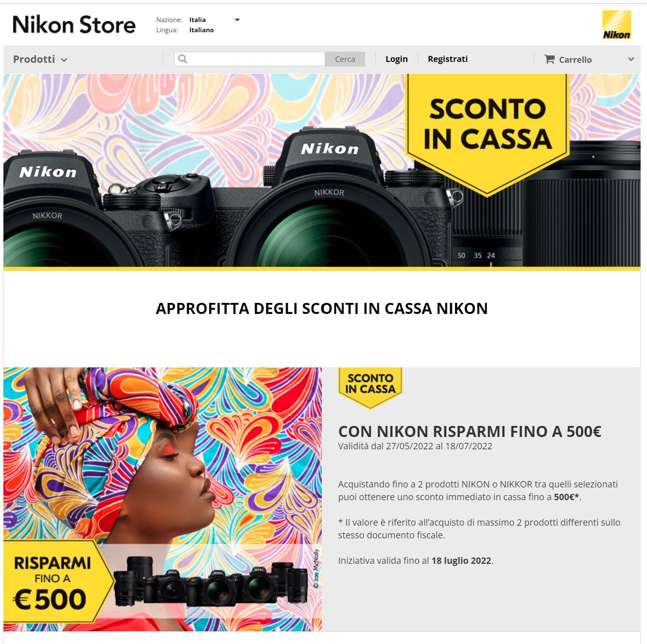Select Italiano language value

[x=201, y=30]
